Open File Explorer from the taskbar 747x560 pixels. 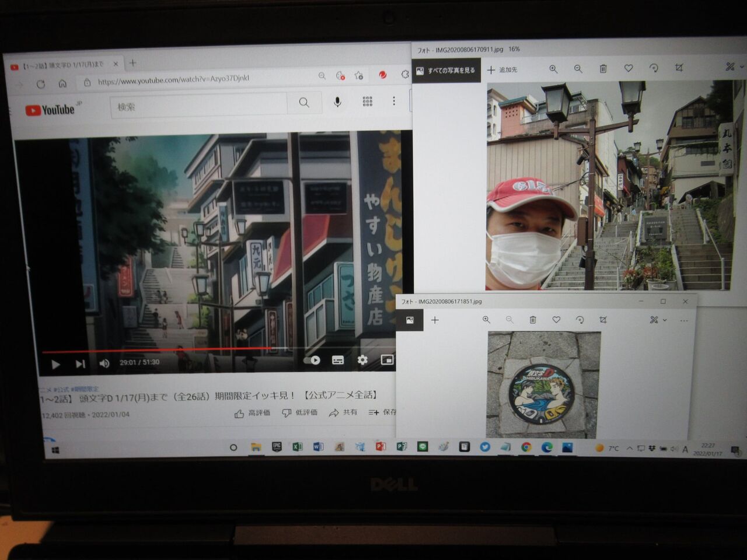tap(256, 447)
